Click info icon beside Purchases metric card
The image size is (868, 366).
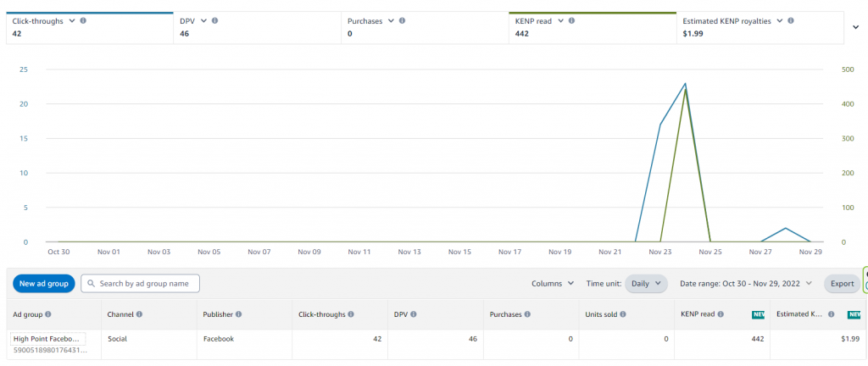pos(402,20)
